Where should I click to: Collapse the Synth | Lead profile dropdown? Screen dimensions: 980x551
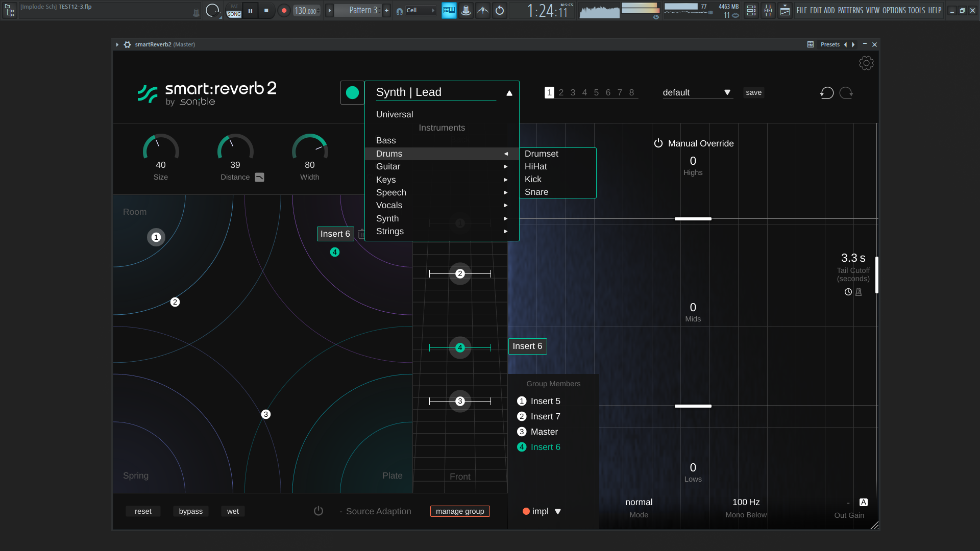509,93
